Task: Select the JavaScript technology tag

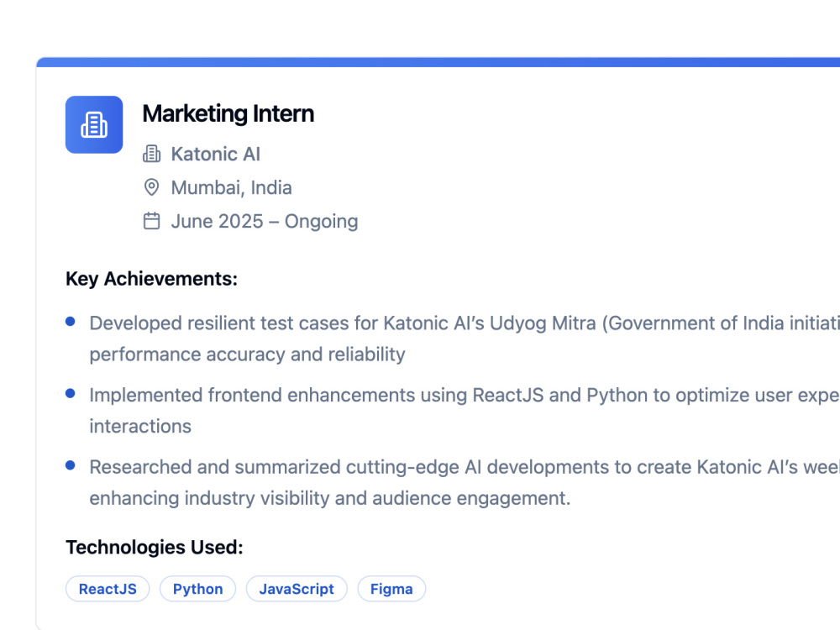Action: pos(297,589)
